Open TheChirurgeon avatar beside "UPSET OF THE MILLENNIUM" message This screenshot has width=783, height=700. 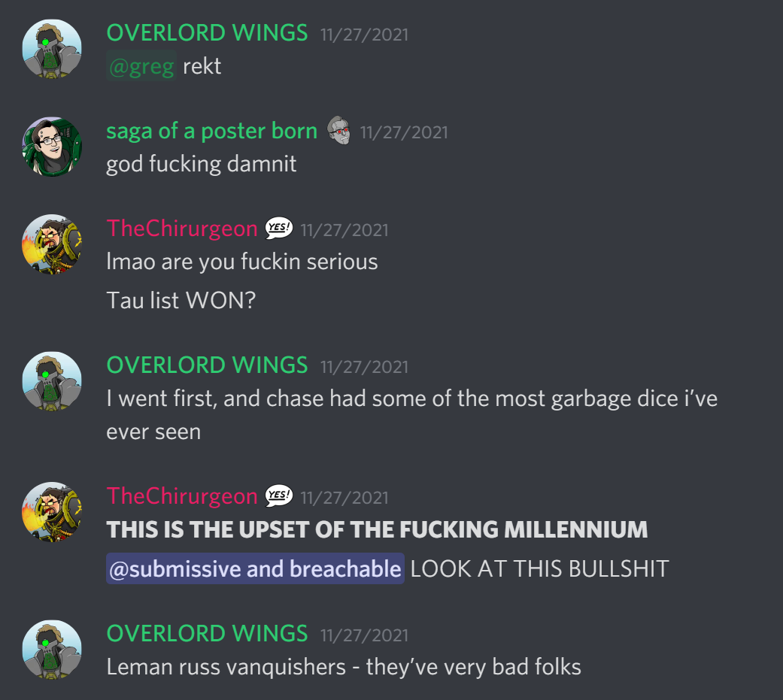coord(52,512)
